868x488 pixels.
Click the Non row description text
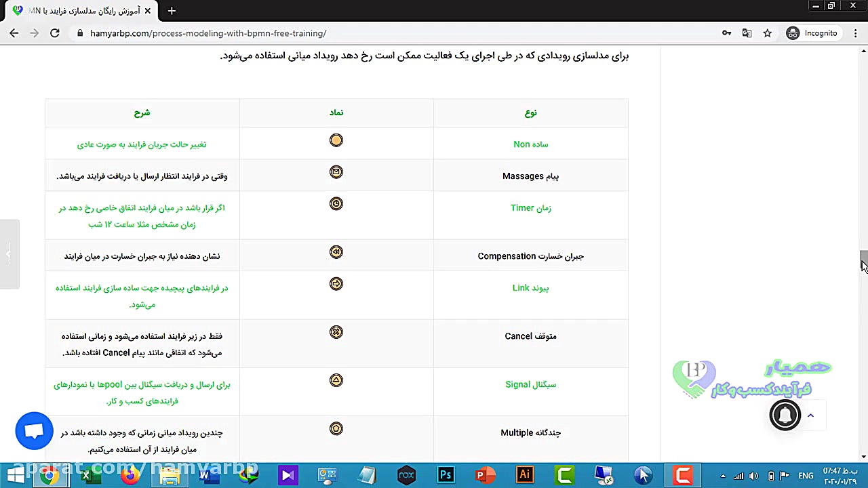pos(142,144)
